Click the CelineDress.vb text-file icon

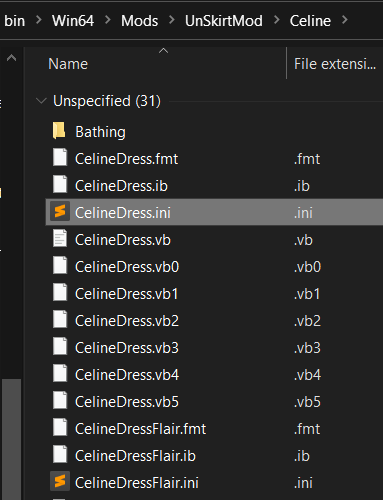point(60,239)
